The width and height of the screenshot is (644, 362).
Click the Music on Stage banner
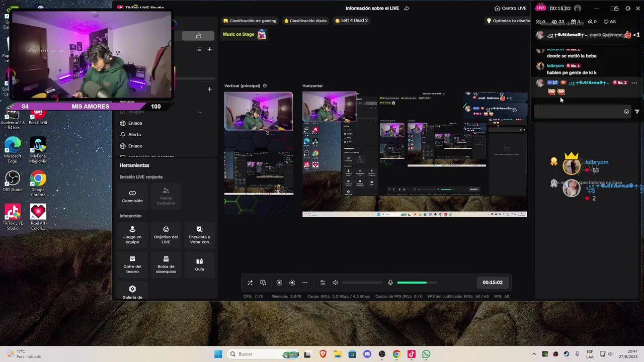click(x=244, y=34)
